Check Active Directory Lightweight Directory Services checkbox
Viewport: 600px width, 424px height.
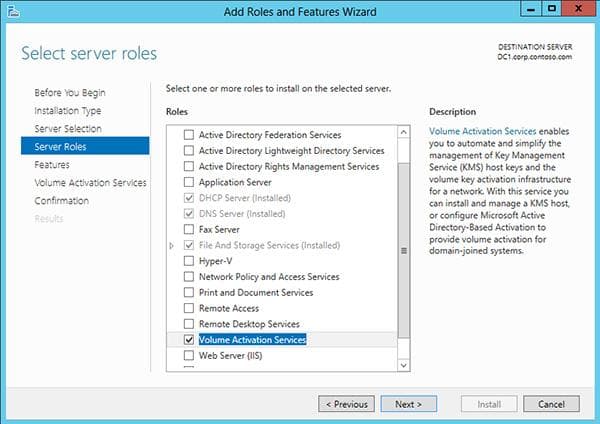pos(189,150)
